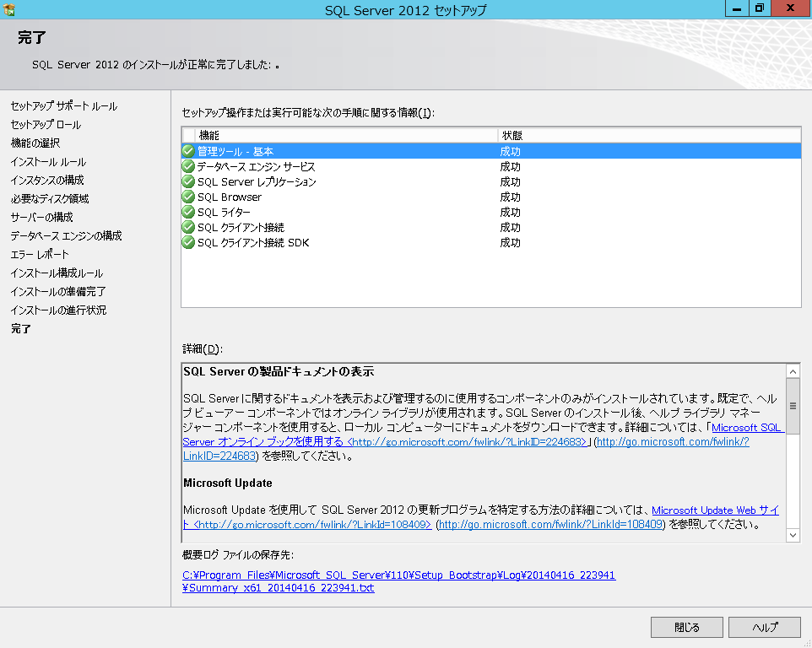Open the Summary log file path link

[x=398, y=581]
